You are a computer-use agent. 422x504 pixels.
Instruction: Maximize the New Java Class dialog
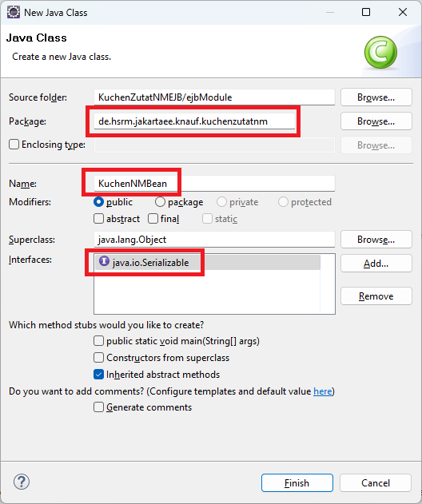(366, 12)
